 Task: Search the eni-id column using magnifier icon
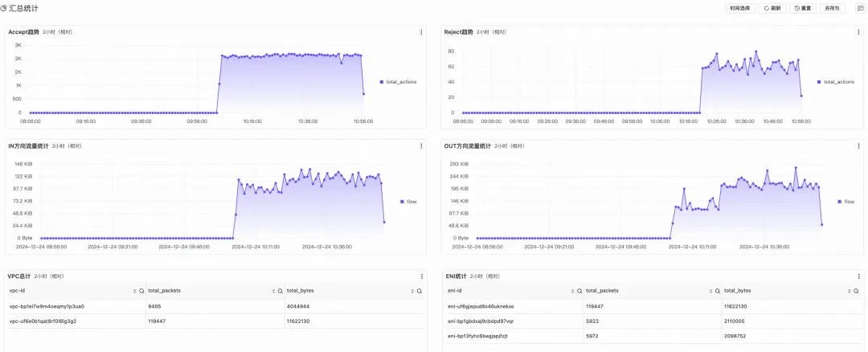tap(579, 290)
